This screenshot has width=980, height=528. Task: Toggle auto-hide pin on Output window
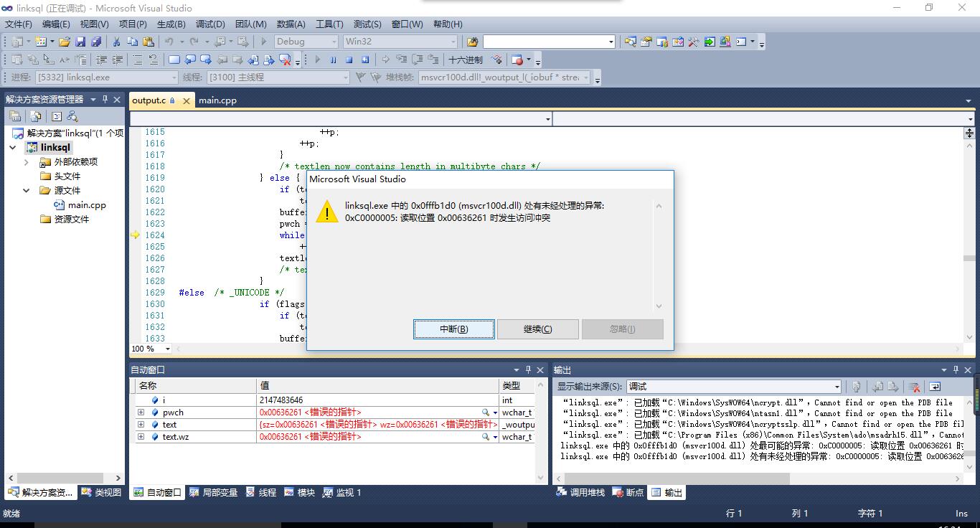956,369
